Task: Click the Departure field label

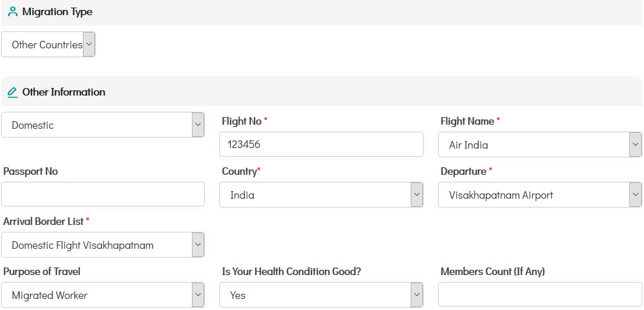Action: point(463,171)
